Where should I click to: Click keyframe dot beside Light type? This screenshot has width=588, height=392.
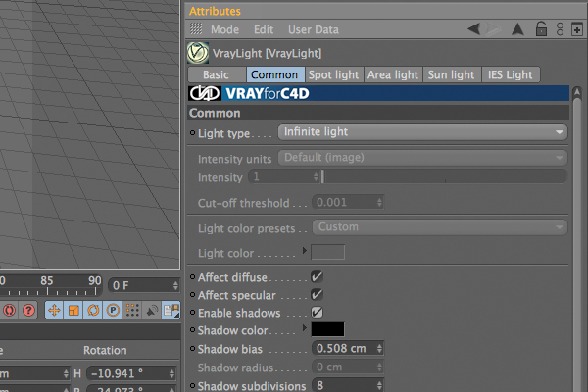click(193, 133)
